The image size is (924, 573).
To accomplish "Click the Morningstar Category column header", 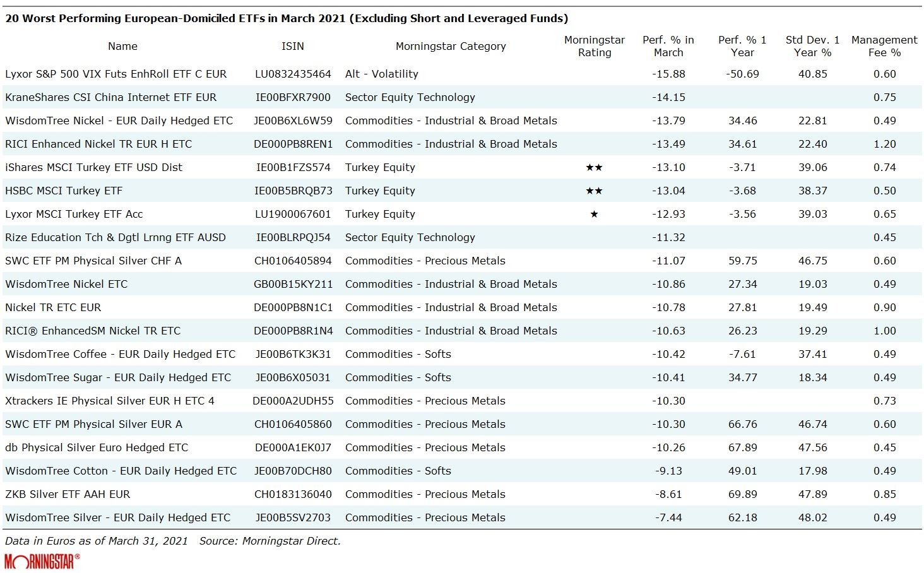I will coord(451,46).
